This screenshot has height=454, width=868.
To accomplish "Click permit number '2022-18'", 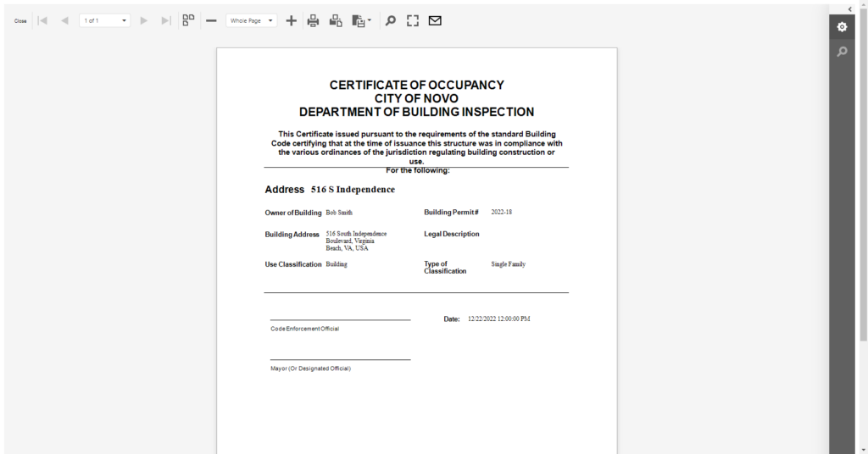I will [502, 212].
